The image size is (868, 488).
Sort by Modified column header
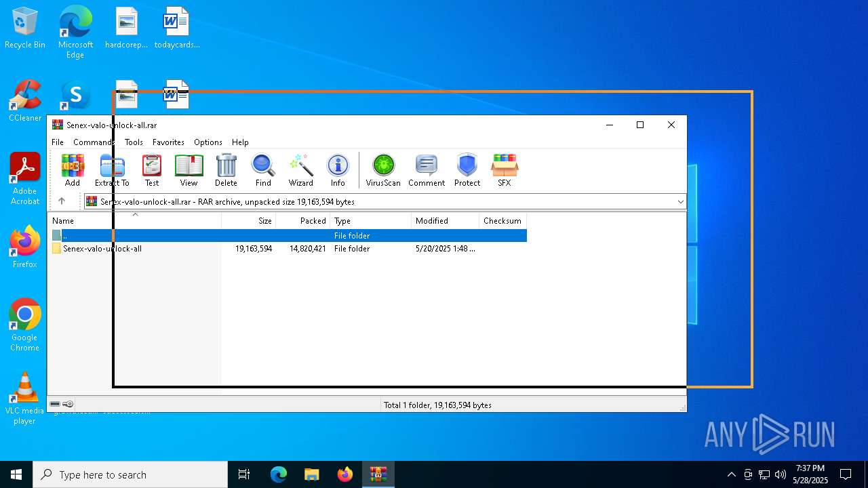click(445, 221)
